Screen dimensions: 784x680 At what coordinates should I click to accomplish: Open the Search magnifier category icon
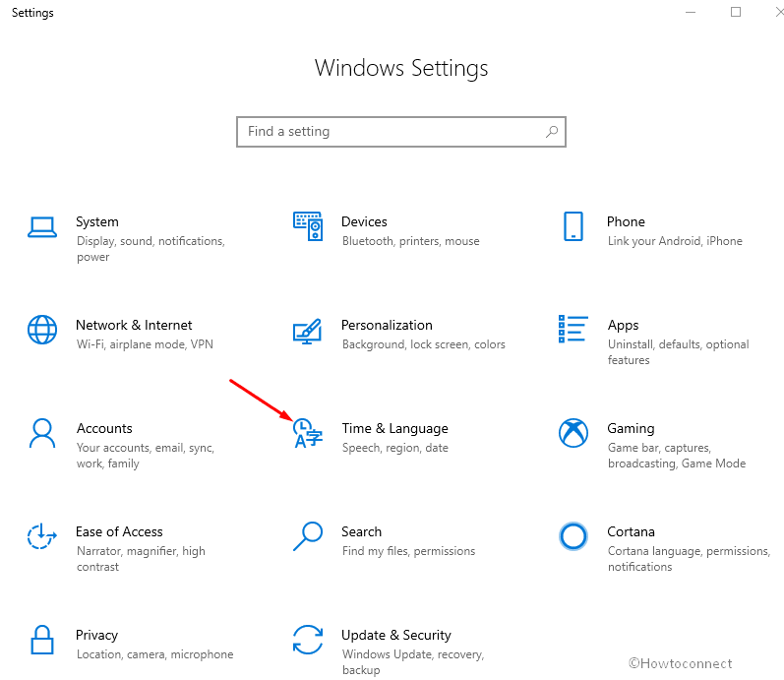(308, 536)
